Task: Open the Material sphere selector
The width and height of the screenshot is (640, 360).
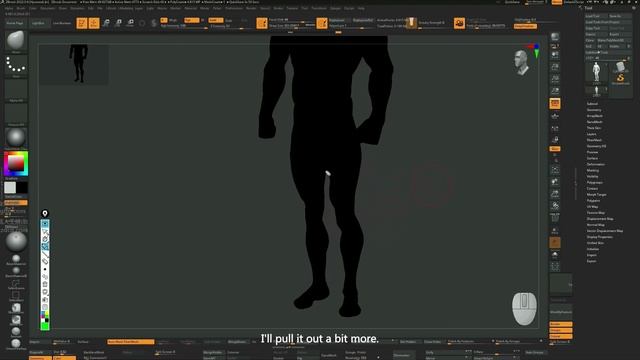Action: (x=16, y=138)
